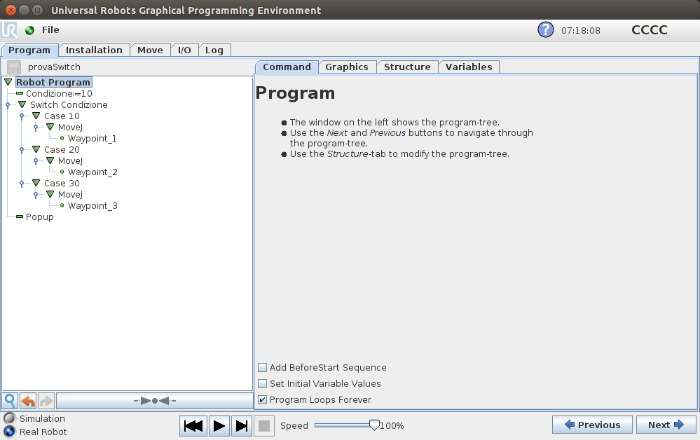The height and width of the screenshot is (440, 700).
Task: Uncheck Program Loops Forever
Action: point(262,399)
